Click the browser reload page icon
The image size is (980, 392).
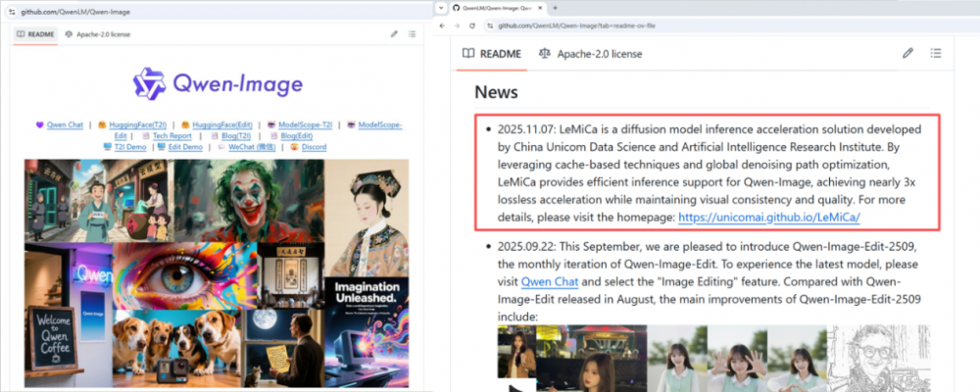click(x=471, y=25)
